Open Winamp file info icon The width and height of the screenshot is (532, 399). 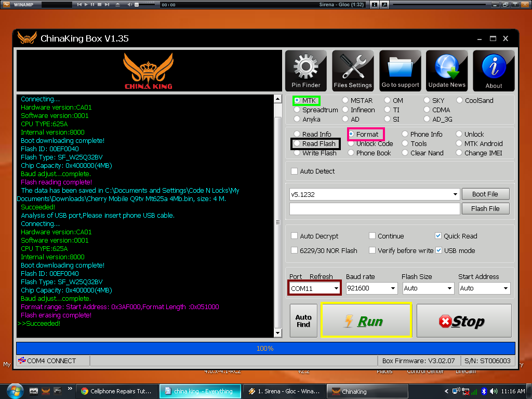click(375, 4)
